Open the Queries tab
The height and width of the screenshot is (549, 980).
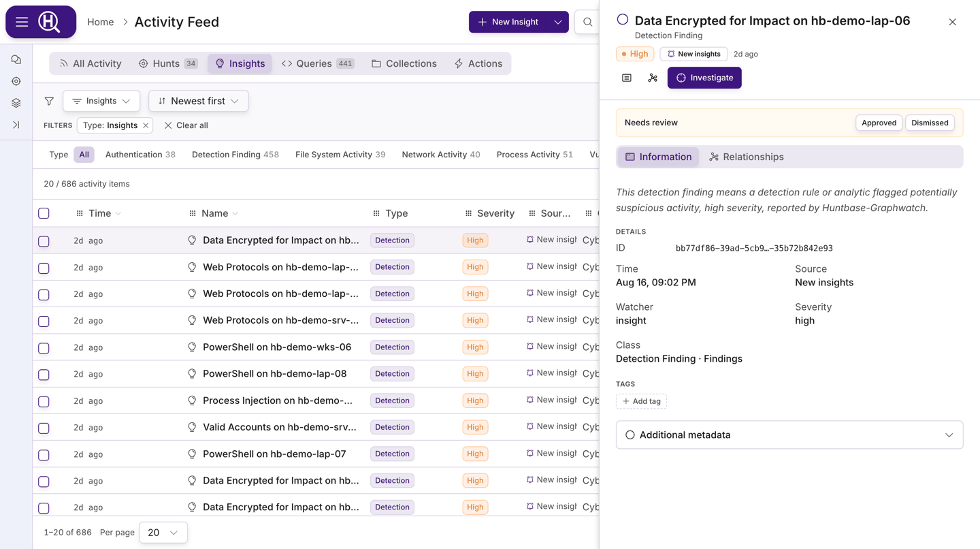pyautogui.click(x=318, y=63)
